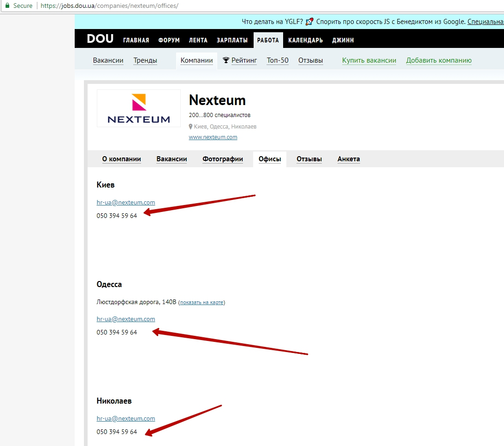The image size is (504, 446).
Task: Select the О компании tab
Action: tap(121, 159)
